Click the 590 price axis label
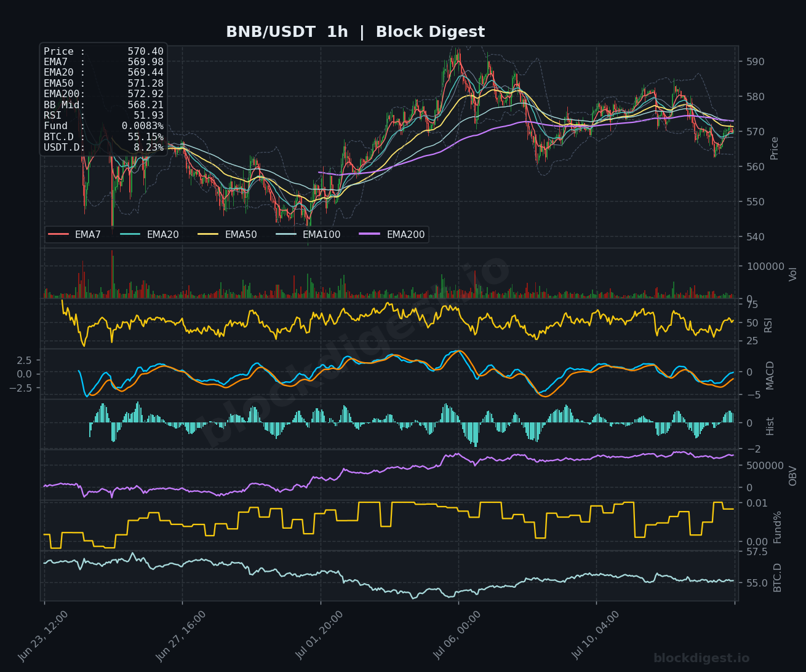This screenshot has width=806, height=672. tap(756, 61)
